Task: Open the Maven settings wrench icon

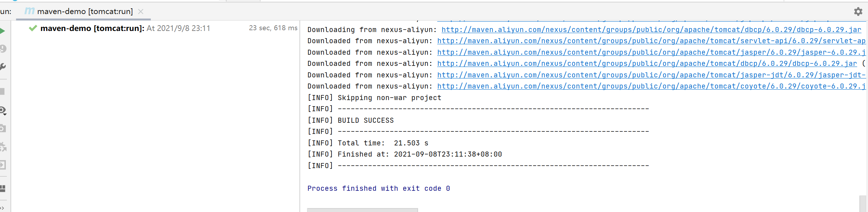Action: click(3, 66)
